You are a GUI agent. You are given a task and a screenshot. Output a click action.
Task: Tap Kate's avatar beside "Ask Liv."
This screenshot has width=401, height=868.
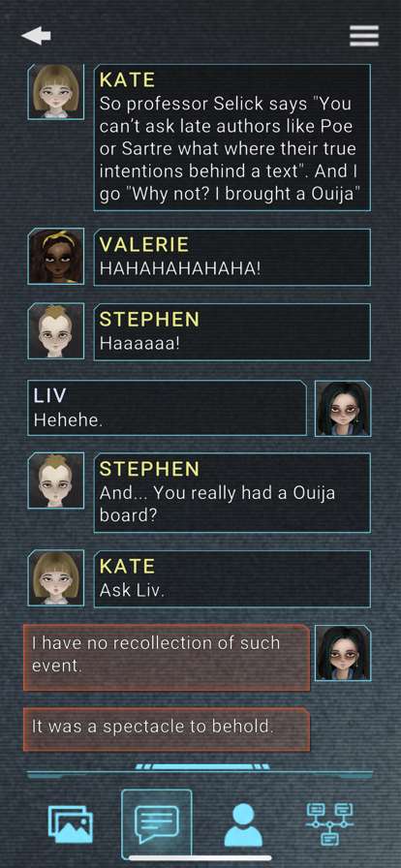click(x=56, y=578)
